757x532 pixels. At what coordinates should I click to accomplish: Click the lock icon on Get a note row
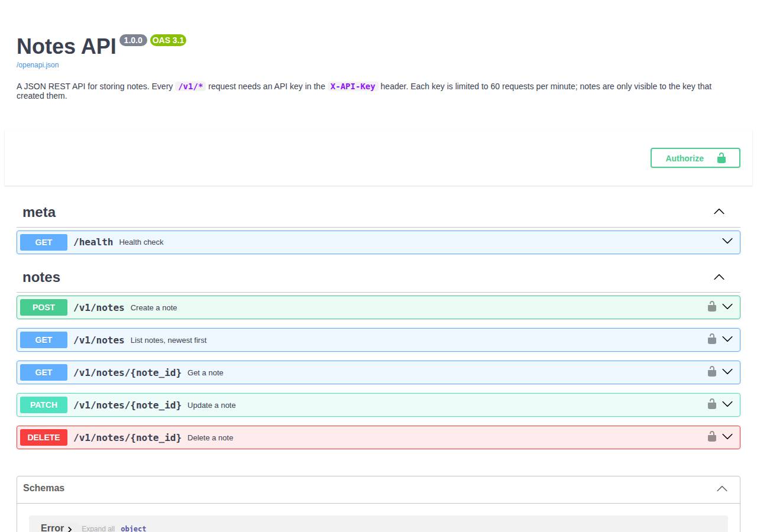[712, 371]
